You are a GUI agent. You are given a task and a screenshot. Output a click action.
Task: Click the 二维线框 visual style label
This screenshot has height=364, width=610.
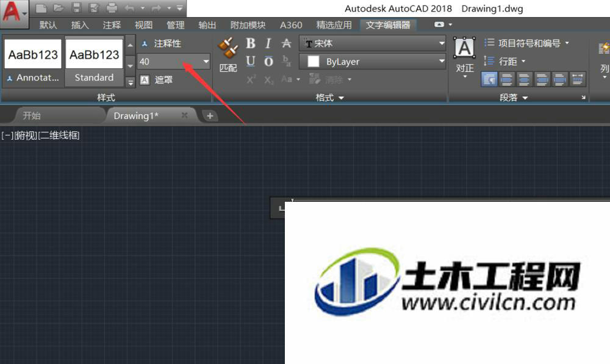60,135
